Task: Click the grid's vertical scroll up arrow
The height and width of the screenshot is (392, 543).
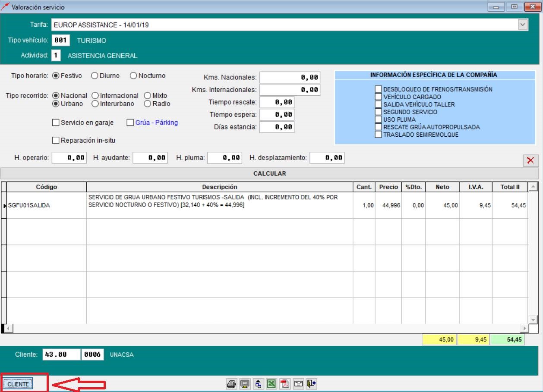Action: pyautogui.click(x=534, y=186)
